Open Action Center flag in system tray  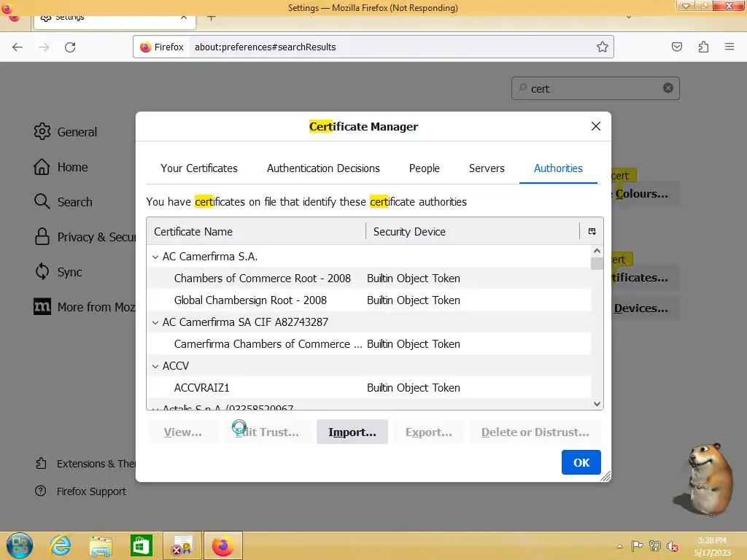coord(636,546)
